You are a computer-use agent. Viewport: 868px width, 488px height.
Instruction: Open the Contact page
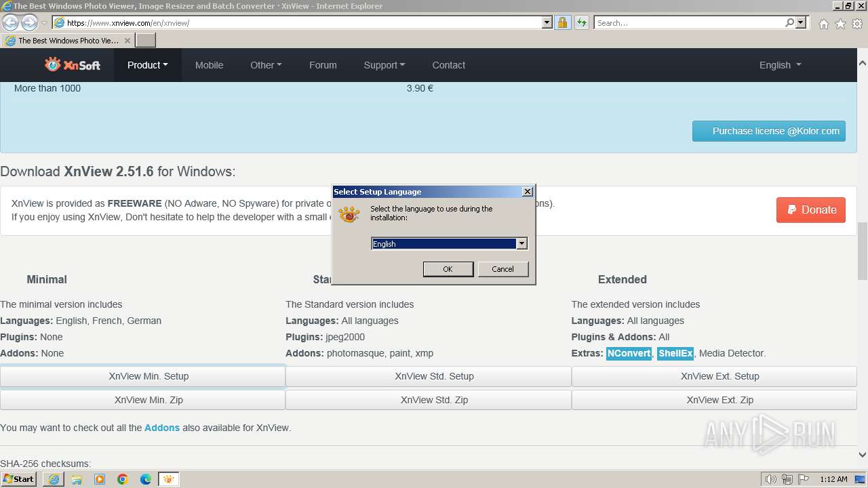[448, 65]
